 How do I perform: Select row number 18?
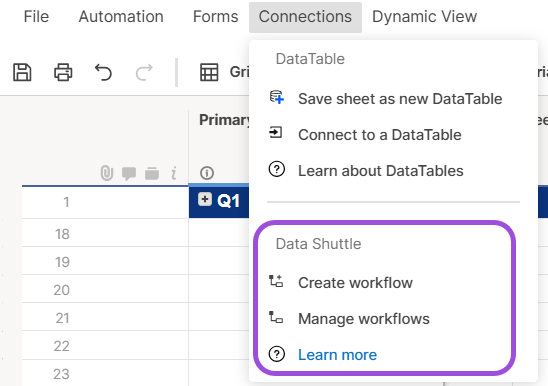tap(62, 234)
